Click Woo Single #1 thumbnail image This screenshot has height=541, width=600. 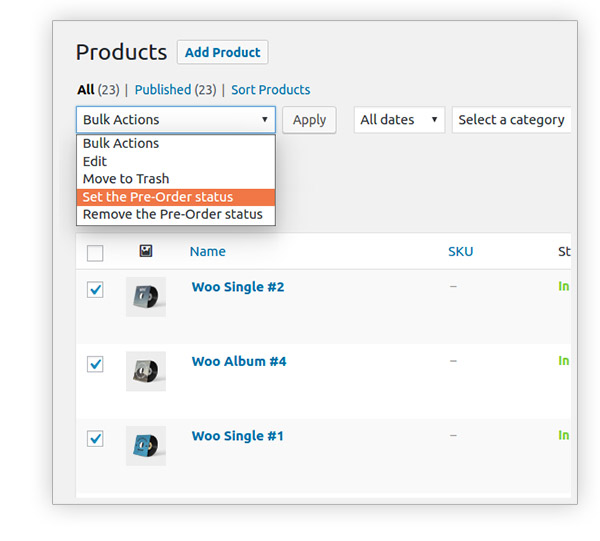point(146,446)
